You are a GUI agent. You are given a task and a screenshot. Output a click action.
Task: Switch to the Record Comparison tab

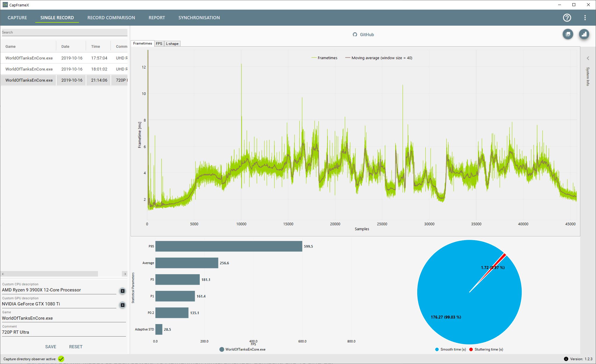click(x=111, y=18)
